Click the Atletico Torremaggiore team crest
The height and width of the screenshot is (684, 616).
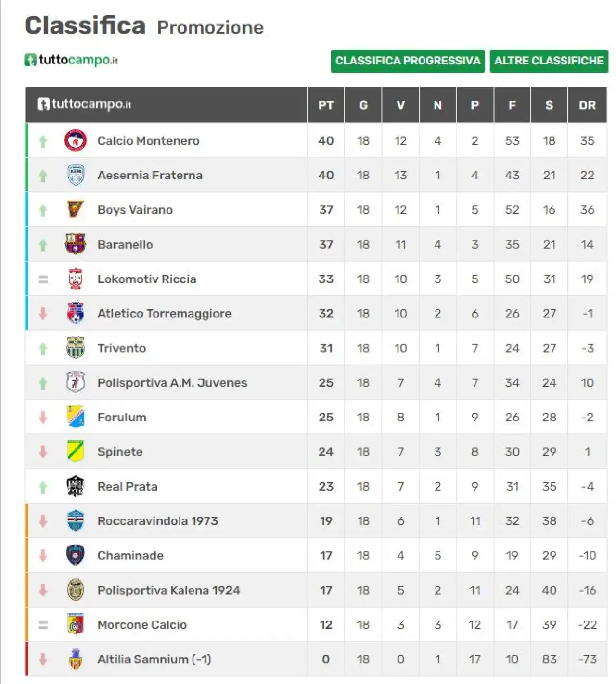point(76,313)
